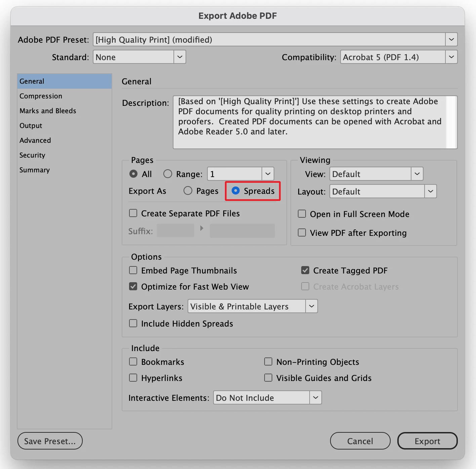Open the Marks and Bleeds section
476x469 pixels.
(x=65, y=111)
